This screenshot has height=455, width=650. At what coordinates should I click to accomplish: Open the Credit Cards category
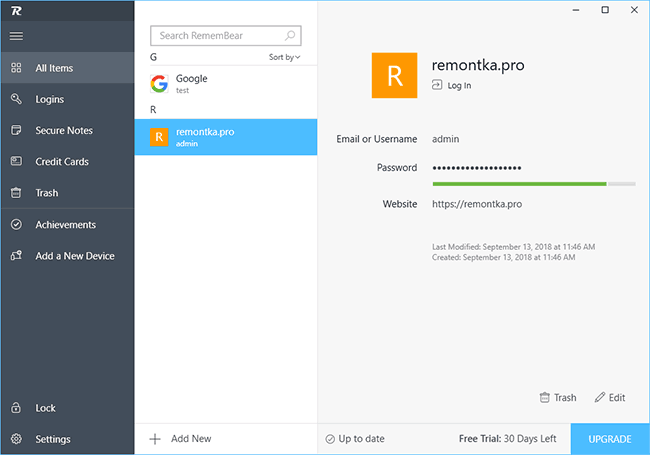click(x=67, y=162)
